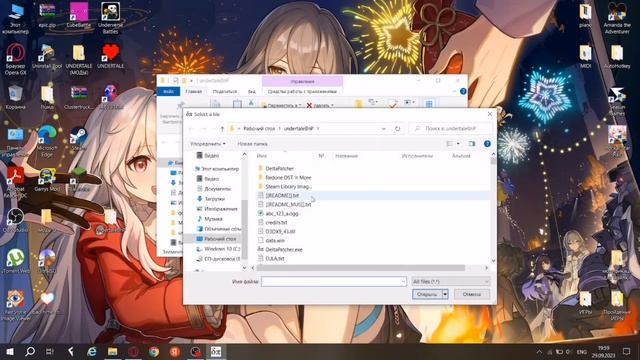Open the view options dropdown in dialog
Viewport: 640px width, 360px height.
[x=458, y=144]
